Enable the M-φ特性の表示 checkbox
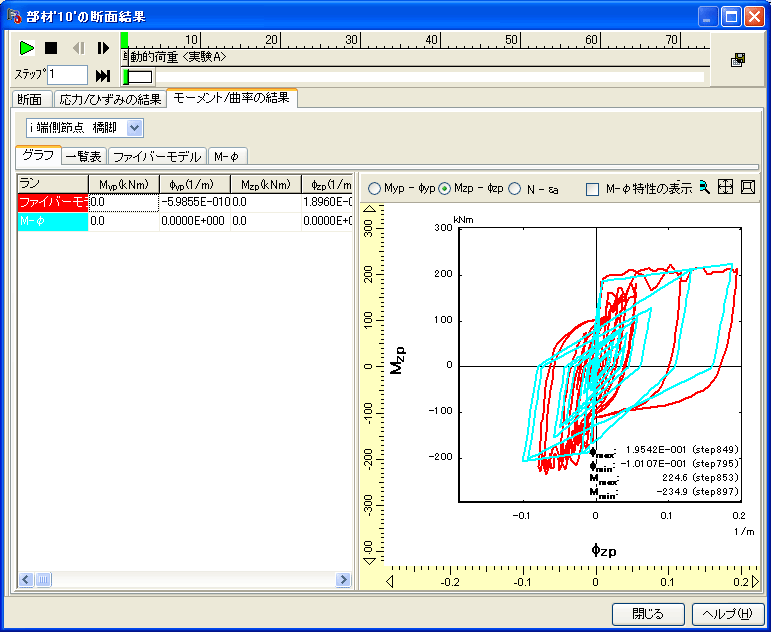Screen dimensions: 771x632 pos(593,189)
